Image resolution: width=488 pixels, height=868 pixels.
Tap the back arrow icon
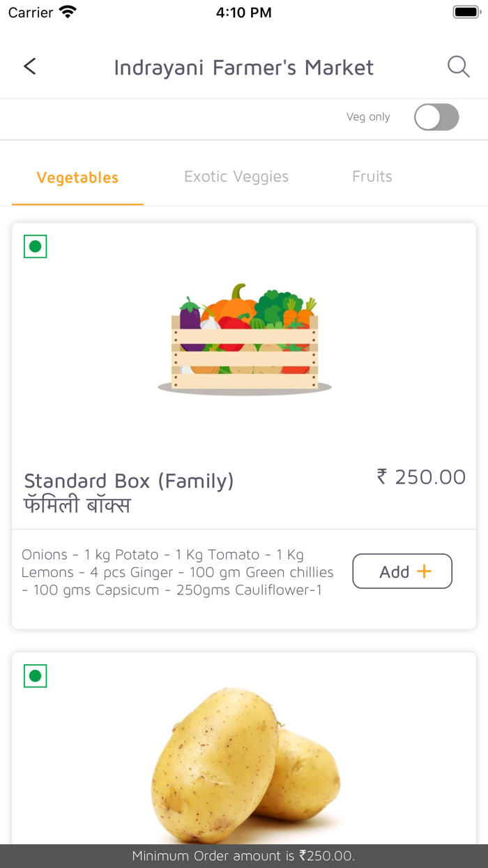coord(29,66)
